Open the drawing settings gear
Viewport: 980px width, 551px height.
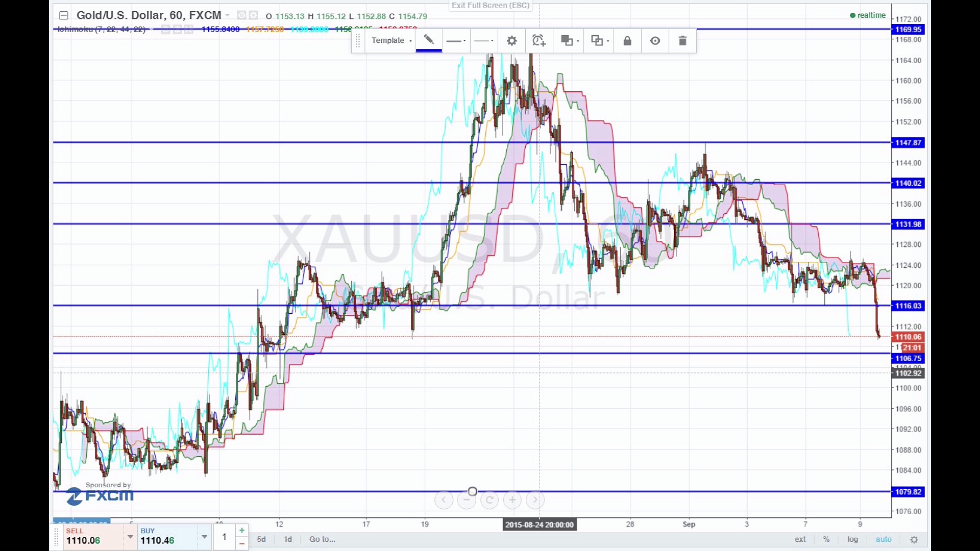pyautogui.click(x=511, y=41)
